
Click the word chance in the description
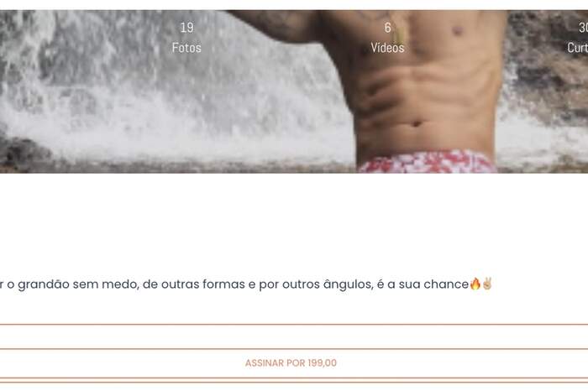(x=446, y=284)
